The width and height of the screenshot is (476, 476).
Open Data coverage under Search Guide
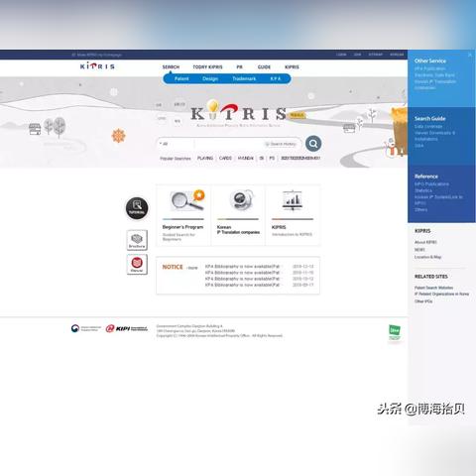(x=428, y=126)
